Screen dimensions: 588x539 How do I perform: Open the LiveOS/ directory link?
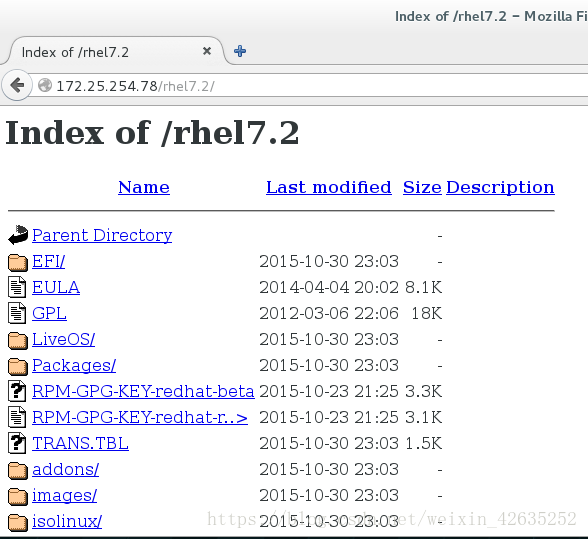(63, 339)
